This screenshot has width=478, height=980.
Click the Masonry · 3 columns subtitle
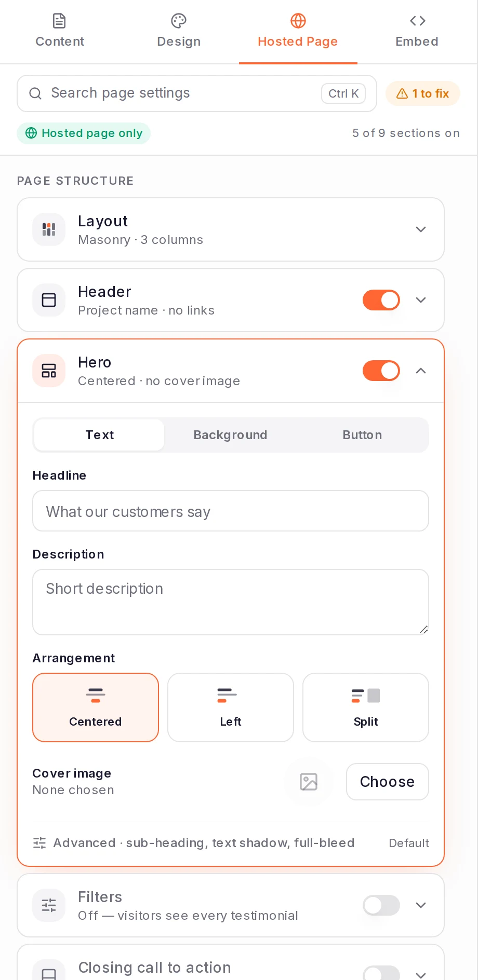pos(140,240)
